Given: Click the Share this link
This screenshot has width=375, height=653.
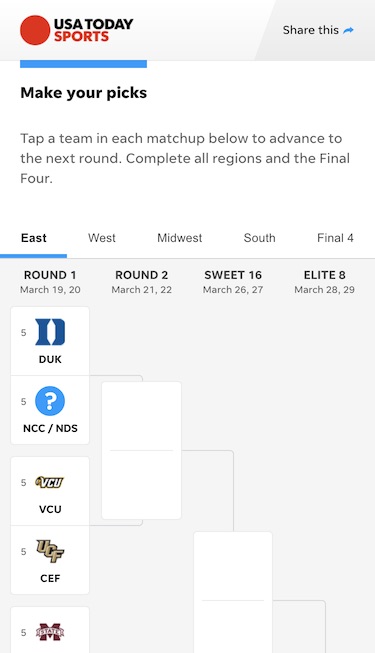Looking at the screenshot, I should pyautogui.click(x=318, y=30).
